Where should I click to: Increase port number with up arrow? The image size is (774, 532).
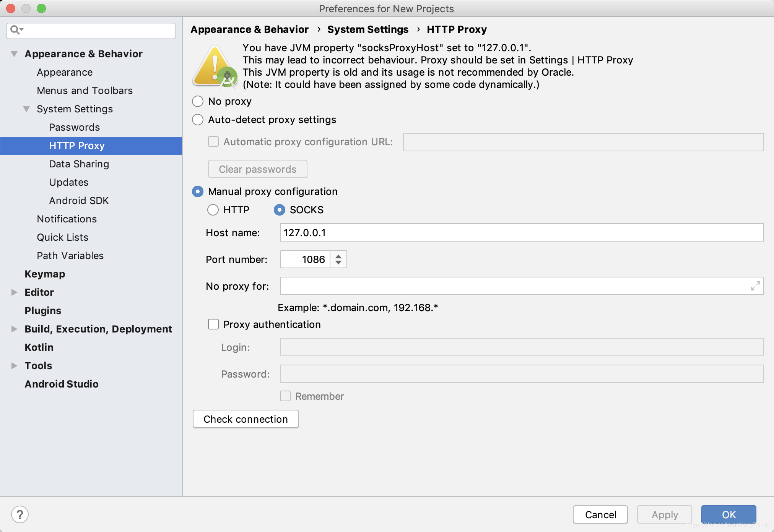tap(338, 256)
